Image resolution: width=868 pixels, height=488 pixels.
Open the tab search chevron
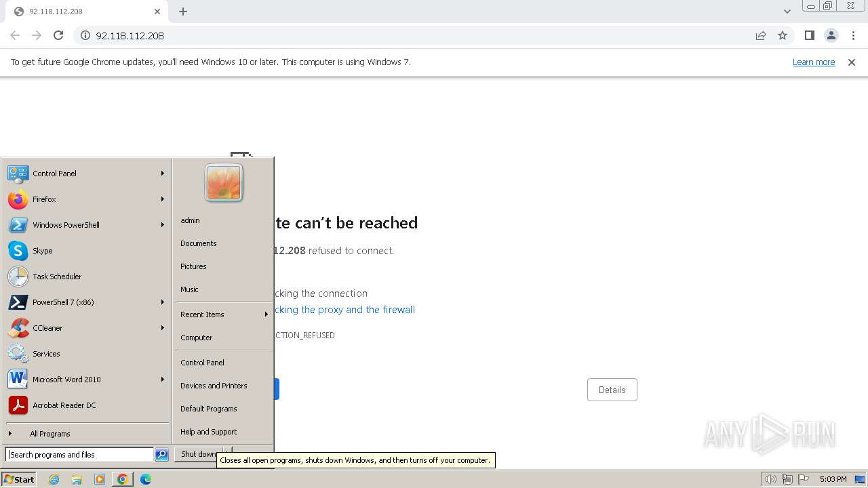coord(787,12)
